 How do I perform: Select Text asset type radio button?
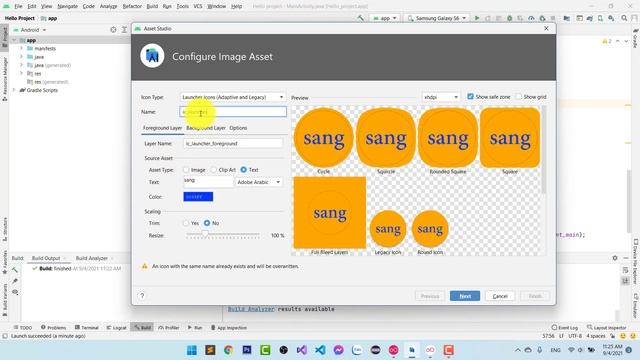pos(244,170)
